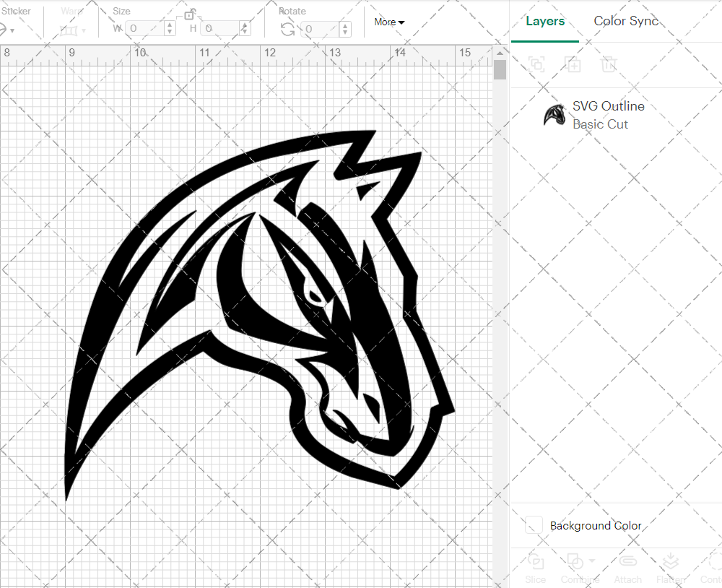Open the More dropdown

388,22
